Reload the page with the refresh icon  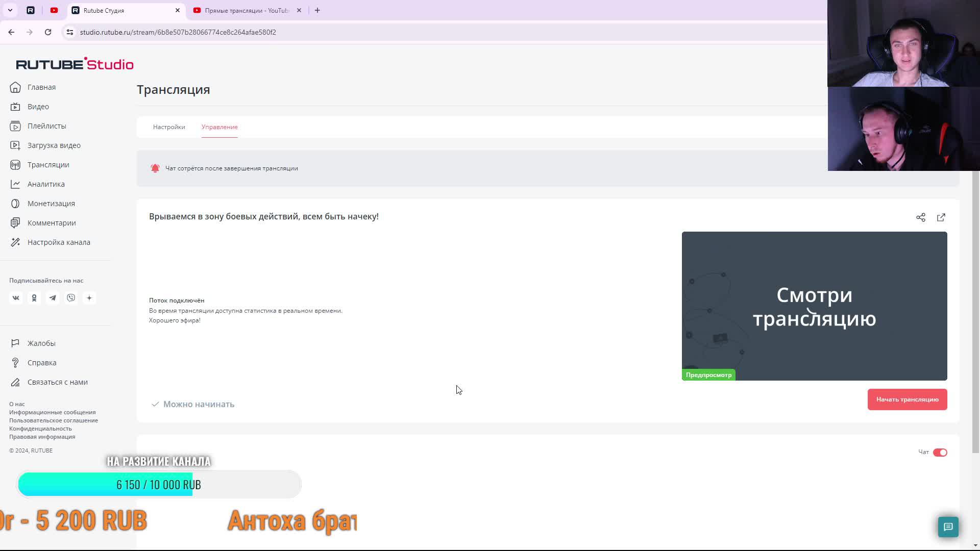(x=48, y=32)
